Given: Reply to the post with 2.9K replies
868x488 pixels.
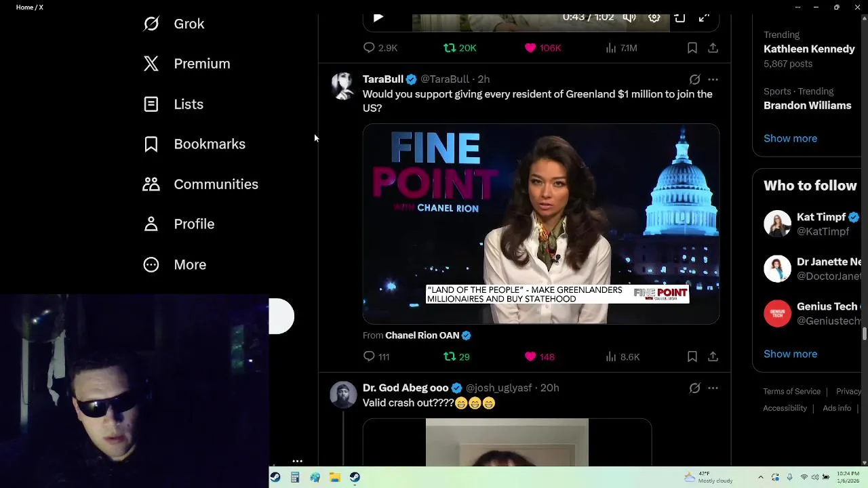Looking at the screenshot, I should coord(380,48).
